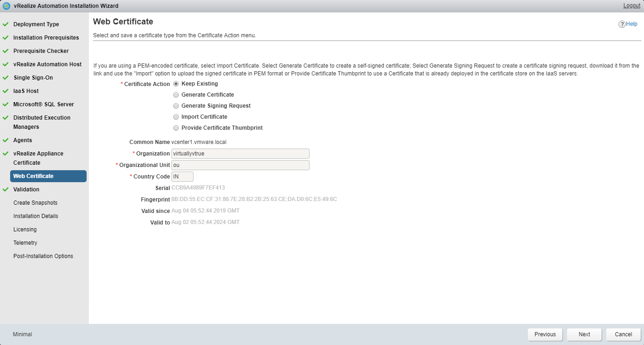Viewport: 644px width, 345px height.
Task: Click the green checkmark beside Deployment Type
Action: pos(6,24)
